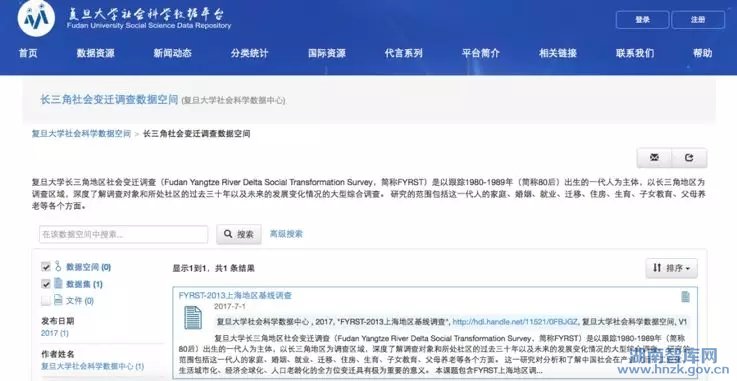Click the Fudan repository logo icon
737x381 pixels.
click(36, 18)
